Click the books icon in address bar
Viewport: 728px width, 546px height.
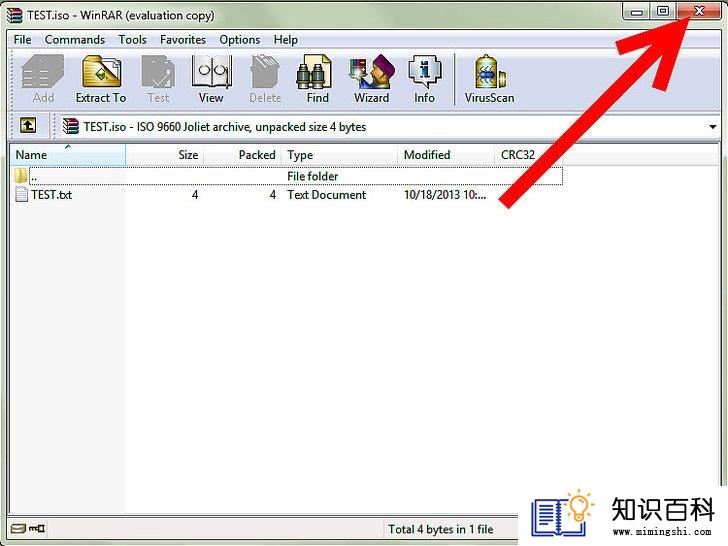coord(71,126)
